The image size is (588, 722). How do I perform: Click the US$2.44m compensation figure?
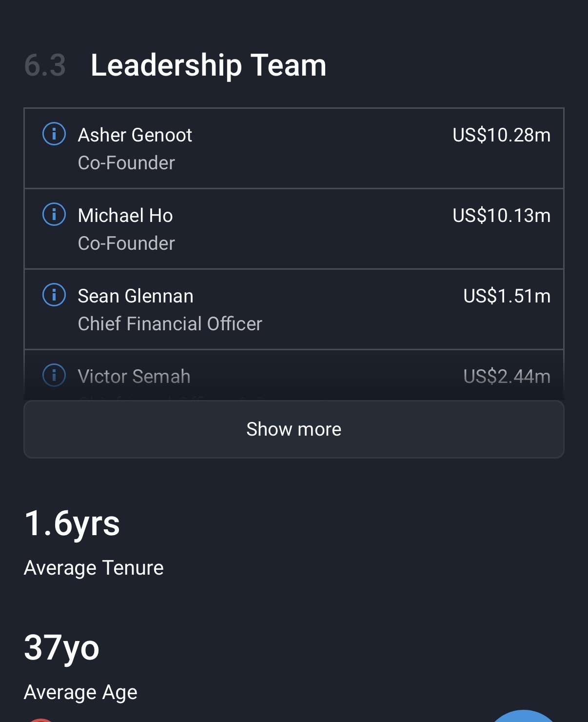[507, 377]
